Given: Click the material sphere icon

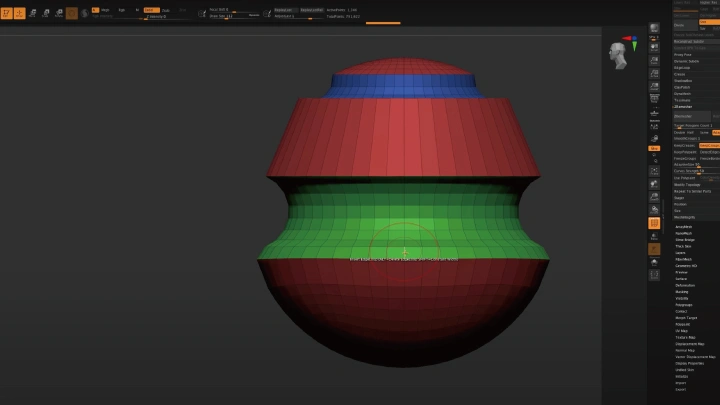Looking at the screenshot, I should point(84,13).
